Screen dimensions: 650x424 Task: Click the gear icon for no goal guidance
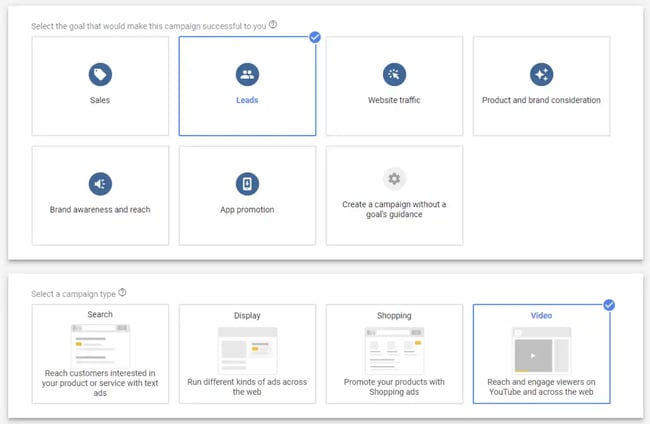click(x=394, y=179)
